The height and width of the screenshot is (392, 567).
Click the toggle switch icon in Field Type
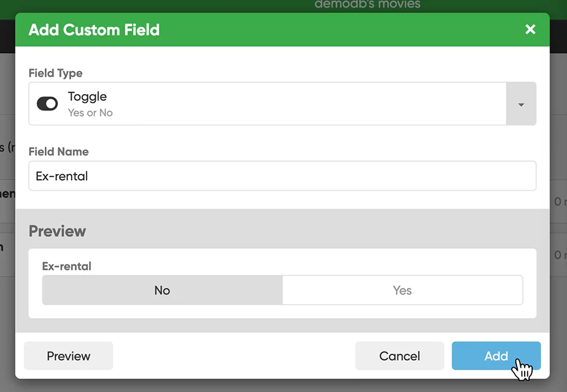point(47,103)
